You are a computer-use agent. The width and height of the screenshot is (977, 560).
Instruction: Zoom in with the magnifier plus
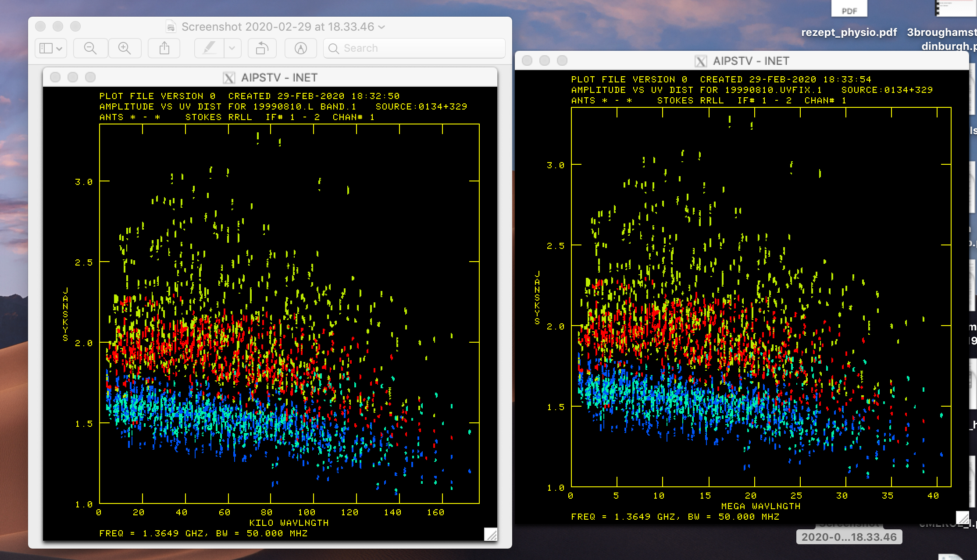coord(125,48)
